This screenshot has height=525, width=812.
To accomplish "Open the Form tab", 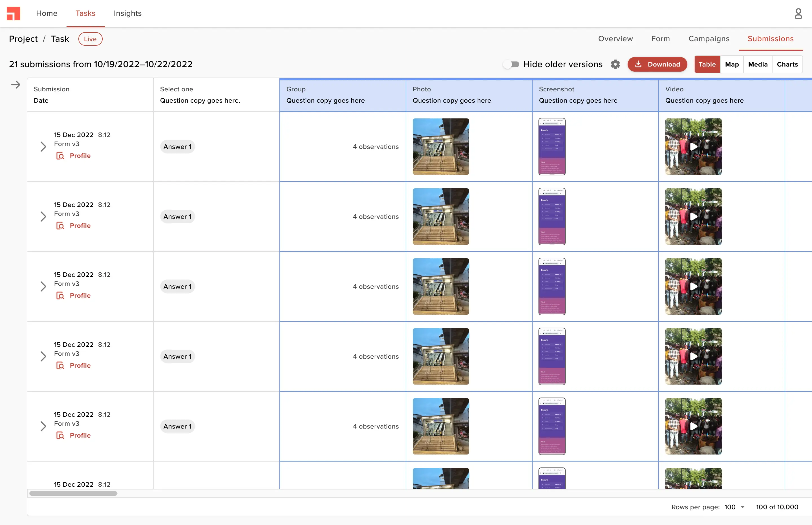I will 660,39.
